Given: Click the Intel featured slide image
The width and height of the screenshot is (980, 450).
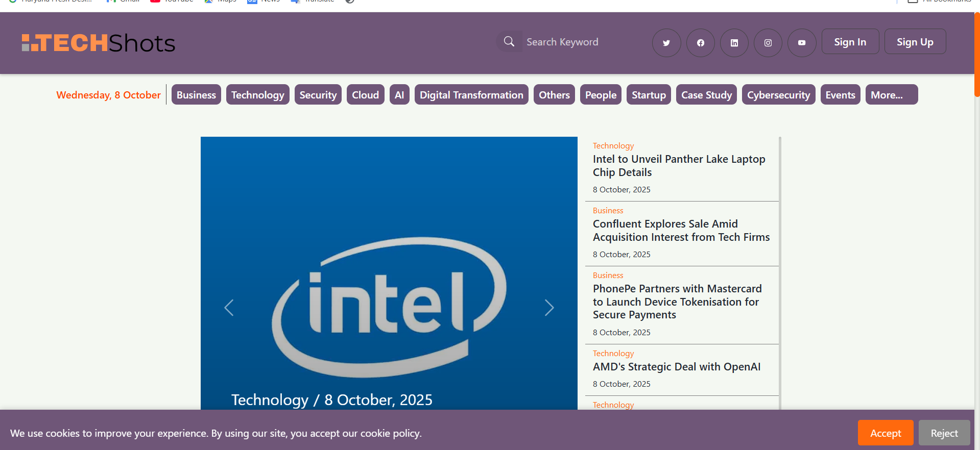Looking at the screenshot, I should click(x=389, y=273).
